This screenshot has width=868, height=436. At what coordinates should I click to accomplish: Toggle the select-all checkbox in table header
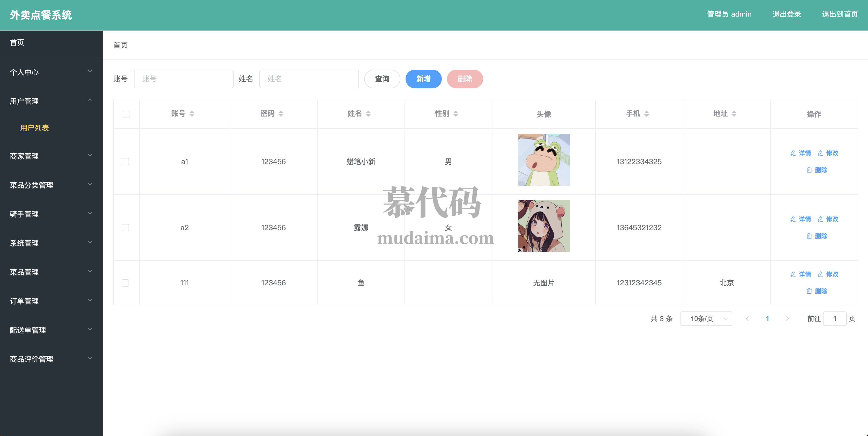pyautogui.click(x=126, y=114)
